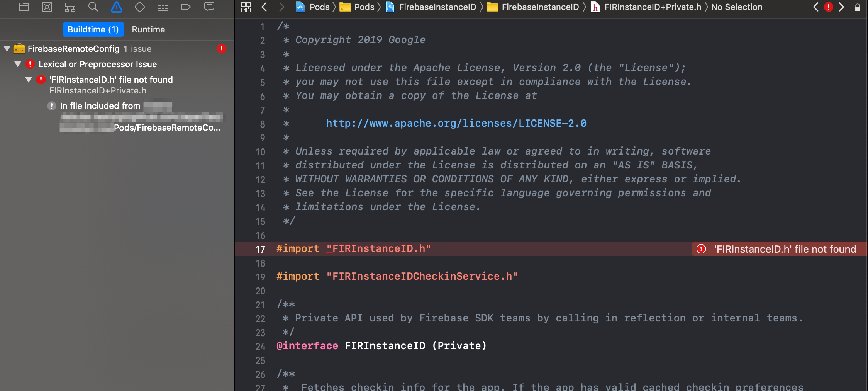This screenshot has width=868, height=391.
Task: Click line number 24 in gutter
Action: tap(260, 347)
